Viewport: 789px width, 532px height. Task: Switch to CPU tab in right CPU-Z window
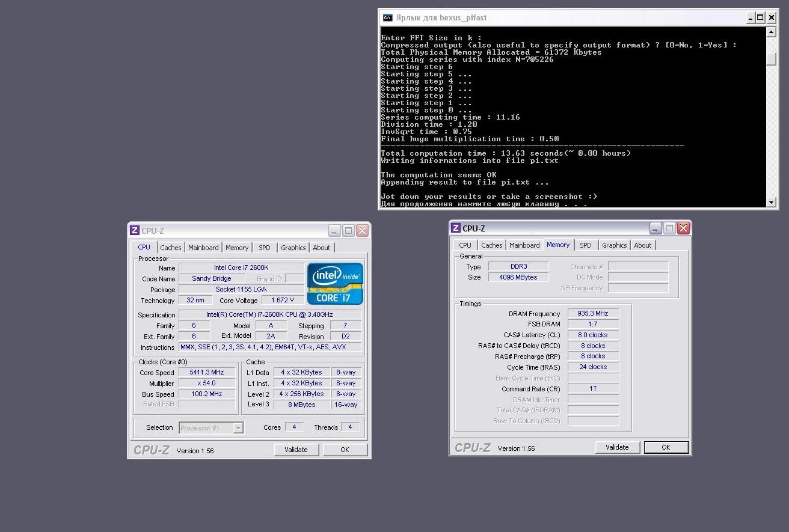click(x=465, y=245)
